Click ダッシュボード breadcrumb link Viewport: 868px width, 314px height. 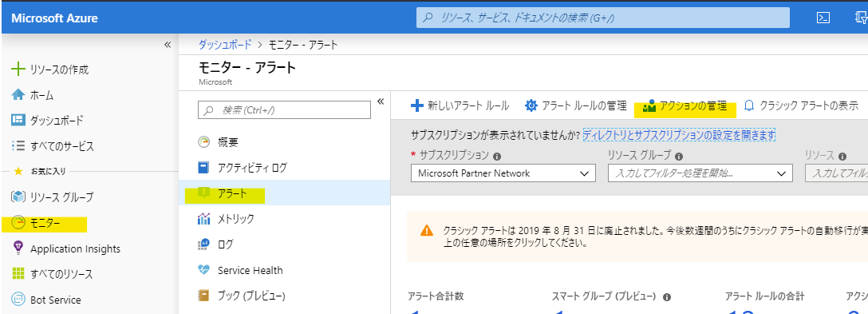coord(225,45)
